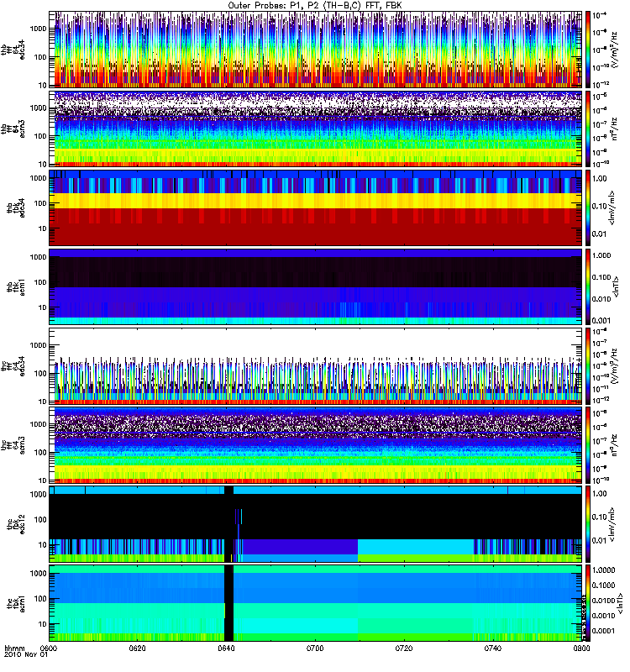
Task: Click the nT²/Hz unit label of the thb scm3 color bar
Action: [614, 129]
